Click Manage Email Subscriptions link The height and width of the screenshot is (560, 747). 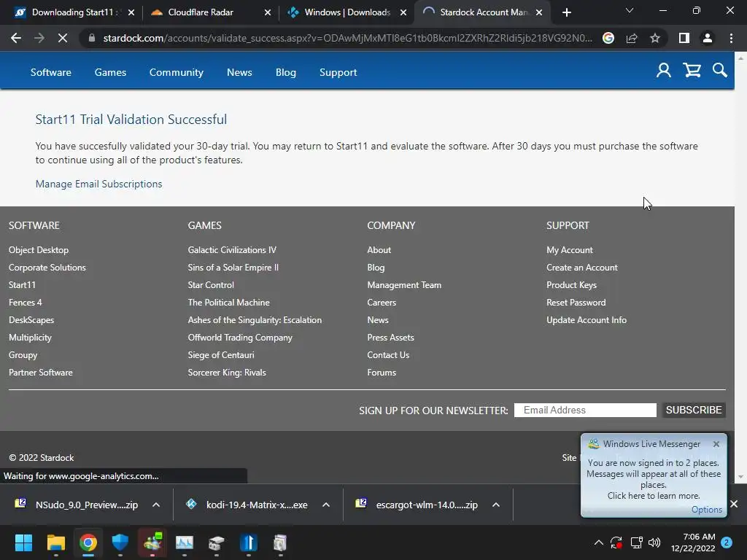point(98,184)
